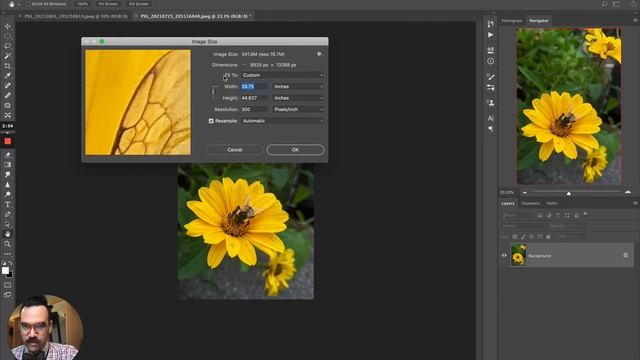Open the Character panel icon
Viewport: 640px width, 360px height.
tap(491, 118)
